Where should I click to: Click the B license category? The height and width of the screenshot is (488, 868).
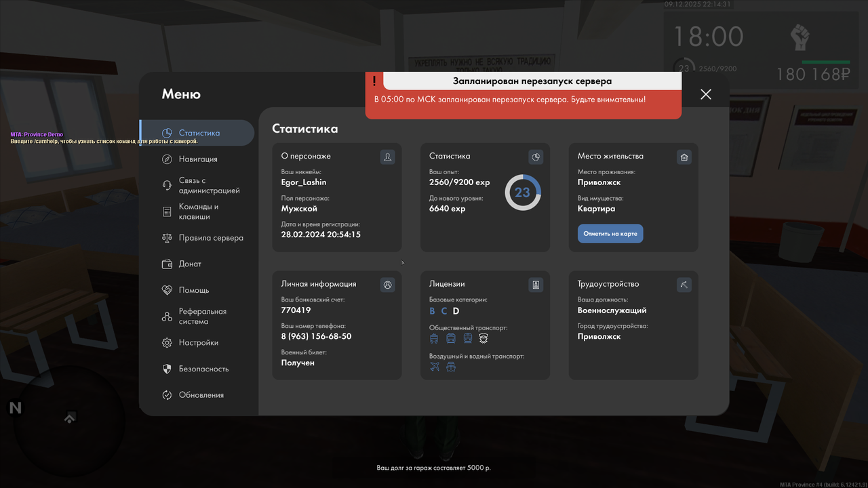433,311
